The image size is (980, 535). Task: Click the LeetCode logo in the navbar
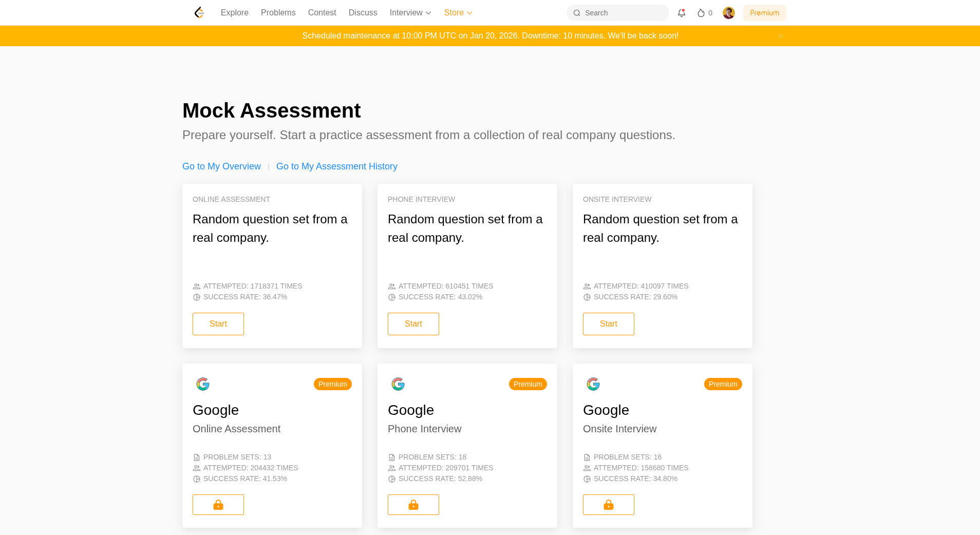199,12
